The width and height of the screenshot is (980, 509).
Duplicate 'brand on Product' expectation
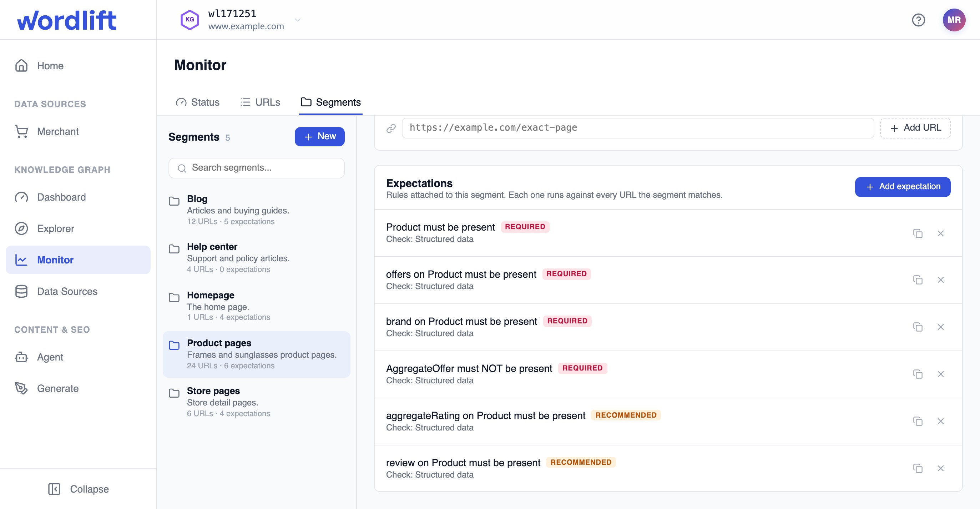(918, 327)
